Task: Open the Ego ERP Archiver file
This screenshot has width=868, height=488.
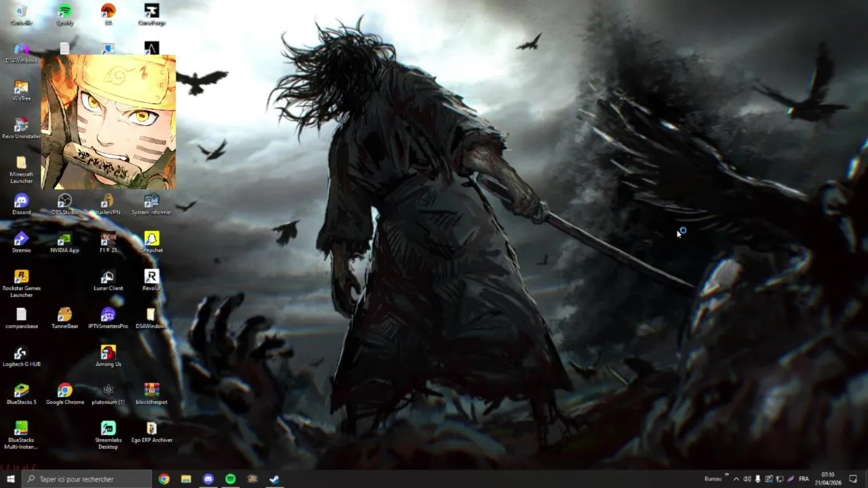Action: (x=151, y=432)
